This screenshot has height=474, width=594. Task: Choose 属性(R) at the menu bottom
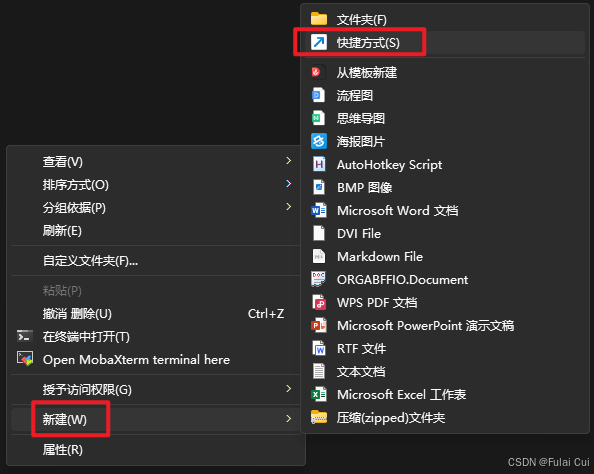156,450
